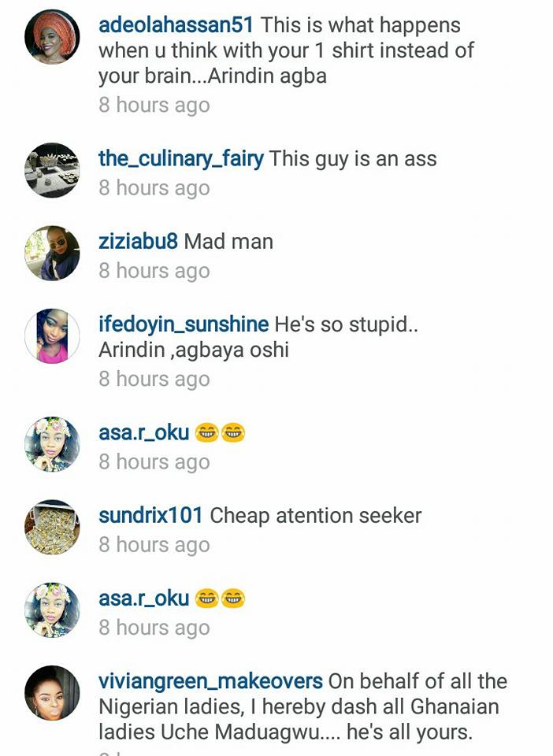The image size is (553, 756).
Task: Tap second asa.r_oku avatar
Action: pos(52,610)
